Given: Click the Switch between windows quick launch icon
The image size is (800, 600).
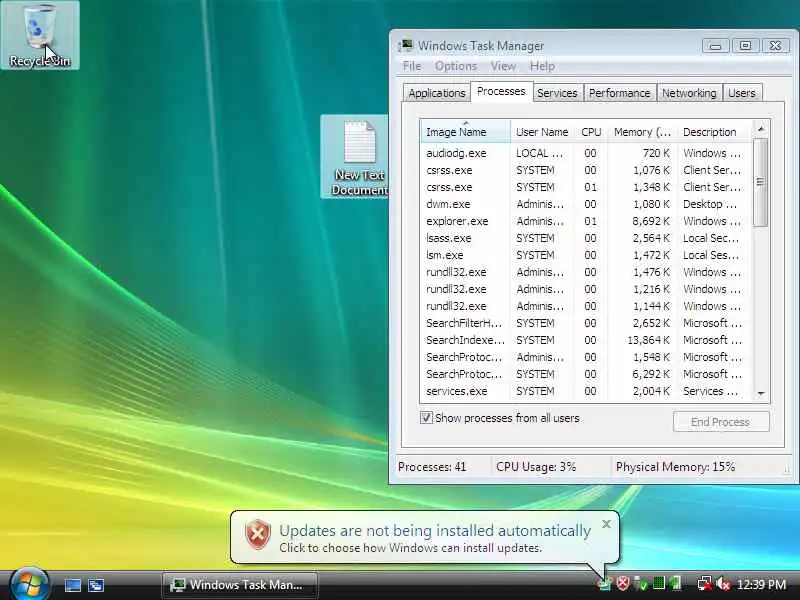Looking at the screenshot, I should (x=96, y=585).
